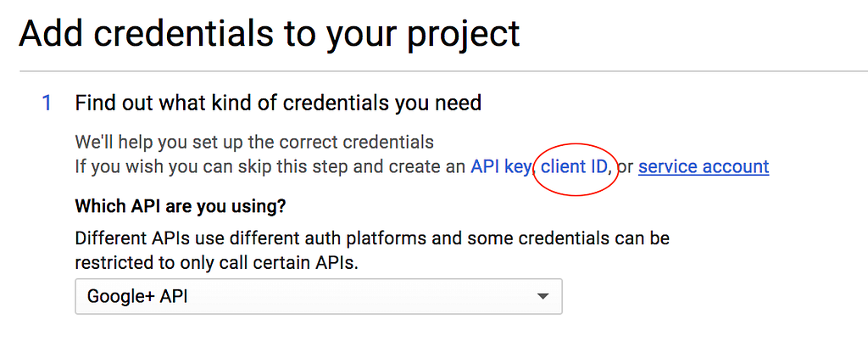Open the Google+ API combo box
The image size is (868, 347).
pyautogui.click(x=319, y=297)
